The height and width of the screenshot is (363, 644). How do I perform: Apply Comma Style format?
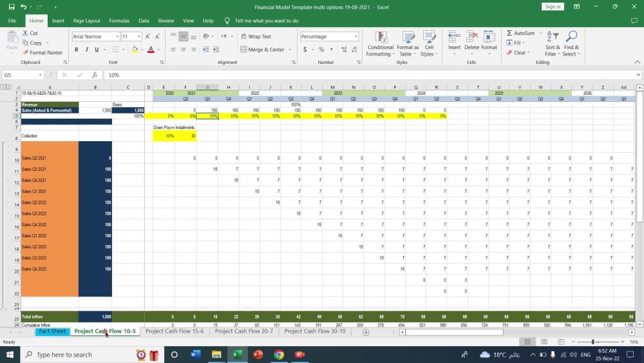point(332,50)
